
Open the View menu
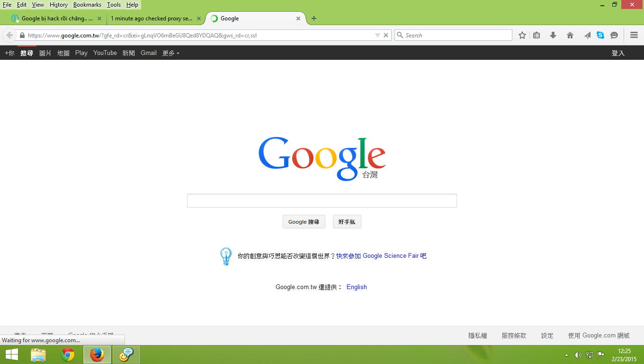point(38,5)
